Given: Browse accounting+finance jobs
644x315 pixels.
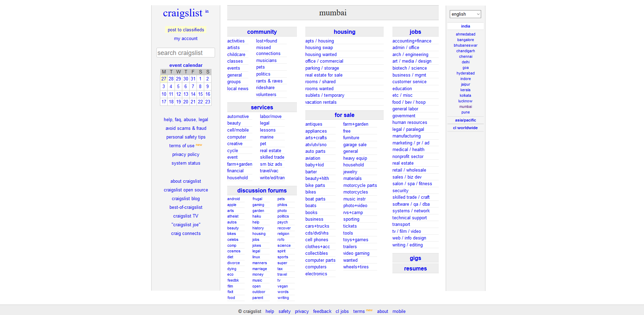Looking at the screenshot, I should (412, 41).
